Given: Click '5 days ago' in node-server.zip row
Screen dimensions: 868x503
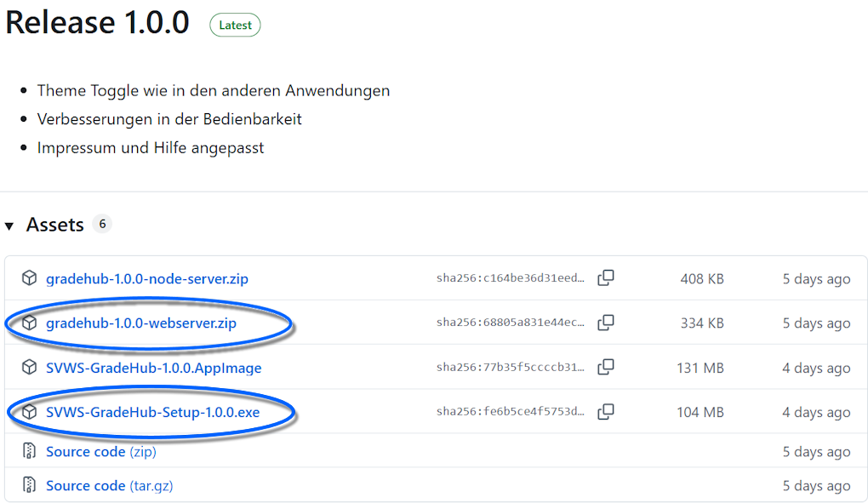Looking at the screenshot, I should 817,279.
